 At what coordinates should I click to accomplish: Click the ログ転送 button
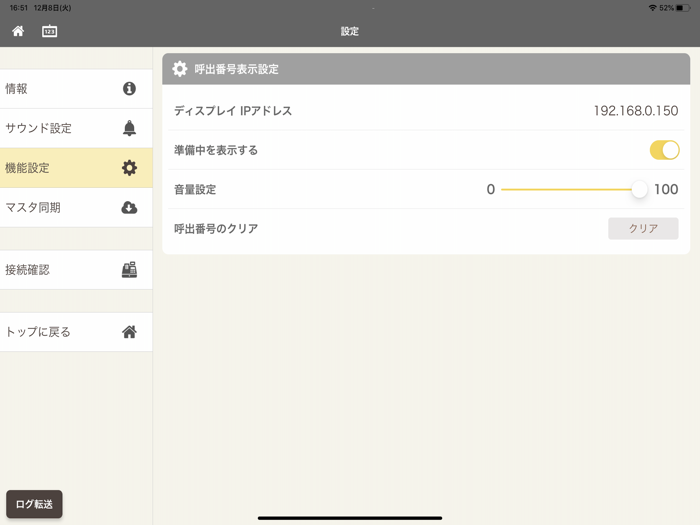click(34, 504)
